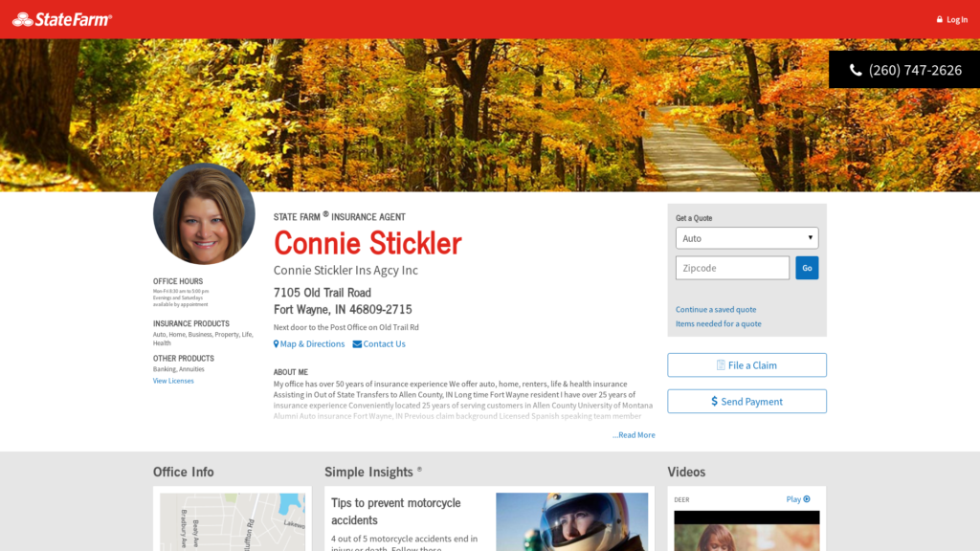The height and width of the screenshot is (551, 980).
Task: Click the map pin icon by Map & Directions
Action: [x=277, y=344]
